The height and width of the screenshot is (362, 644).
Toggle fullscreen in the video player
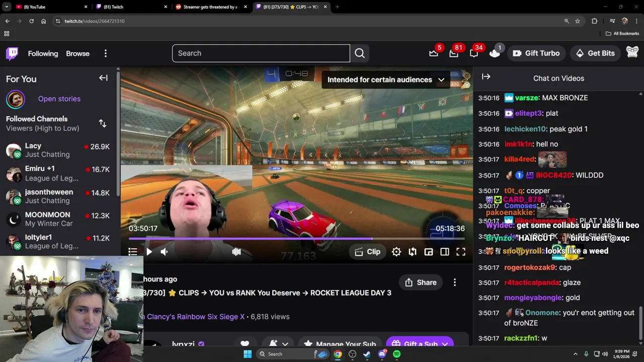[461, 252]
